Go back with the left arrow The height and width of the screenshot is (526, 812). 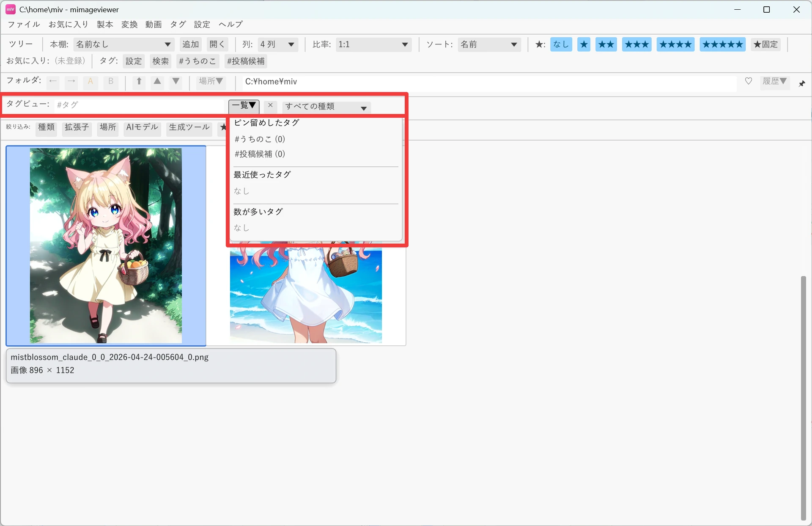[x=53, y=81]
